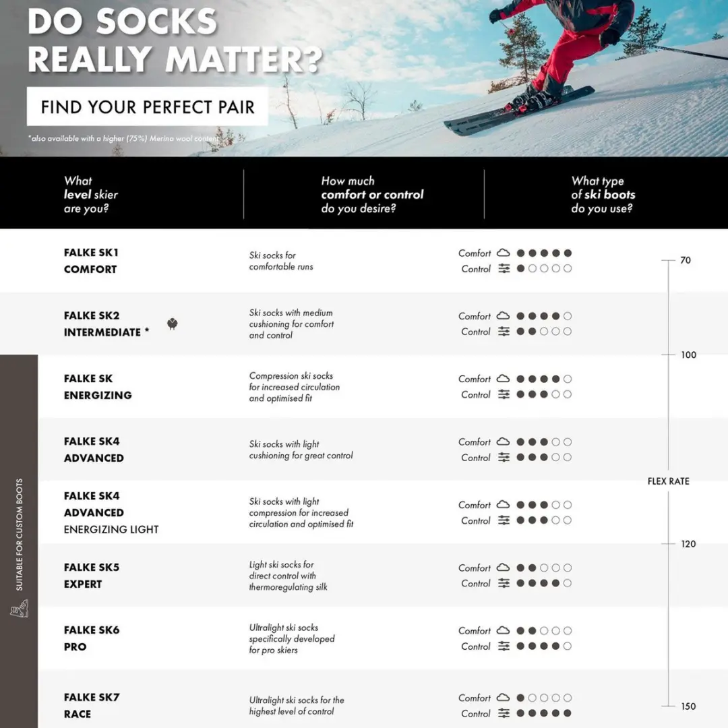The image size is (728, 728).
Task: Click the Control sliders icon for SK1
Action: pos(504,268)
